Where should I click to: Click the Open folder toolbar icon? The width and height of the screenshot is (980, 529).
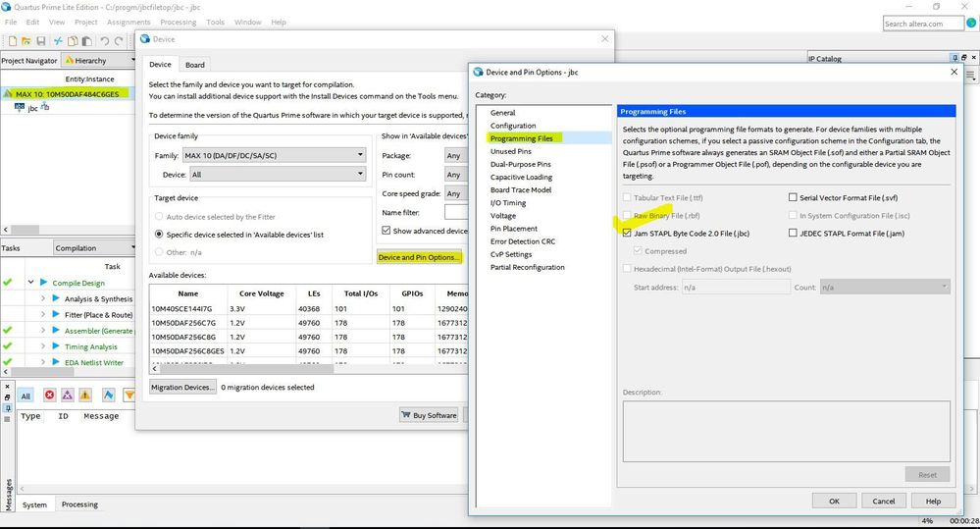click(26, 40)
